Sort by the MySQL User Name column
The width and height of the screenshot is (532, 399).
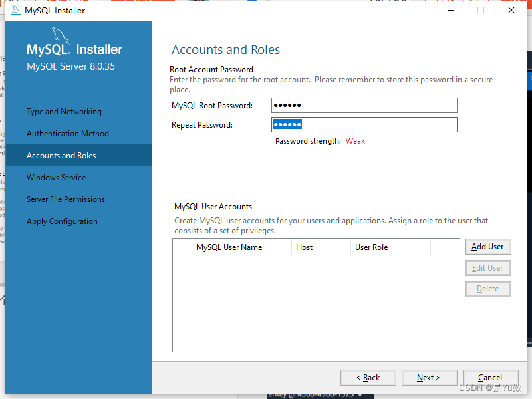click(x=241, y=247)
